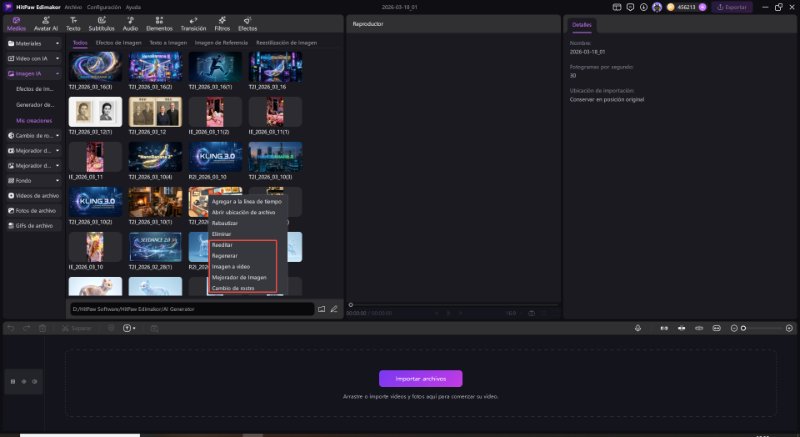Click the folder icon beside the path field
Viewport: 800px width, 437px height.
tap(322, 309)
